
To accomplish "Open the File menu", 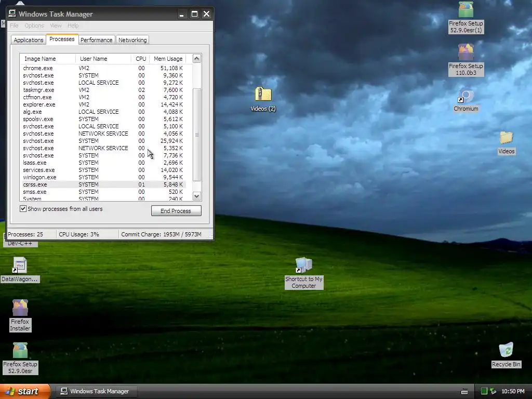I will coord(14,25).
